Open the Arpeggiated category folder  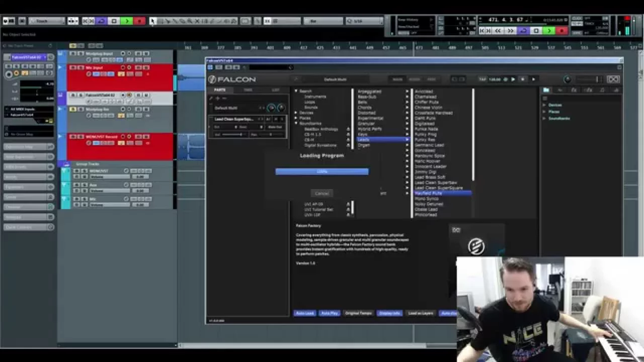(x=370, y=92)
